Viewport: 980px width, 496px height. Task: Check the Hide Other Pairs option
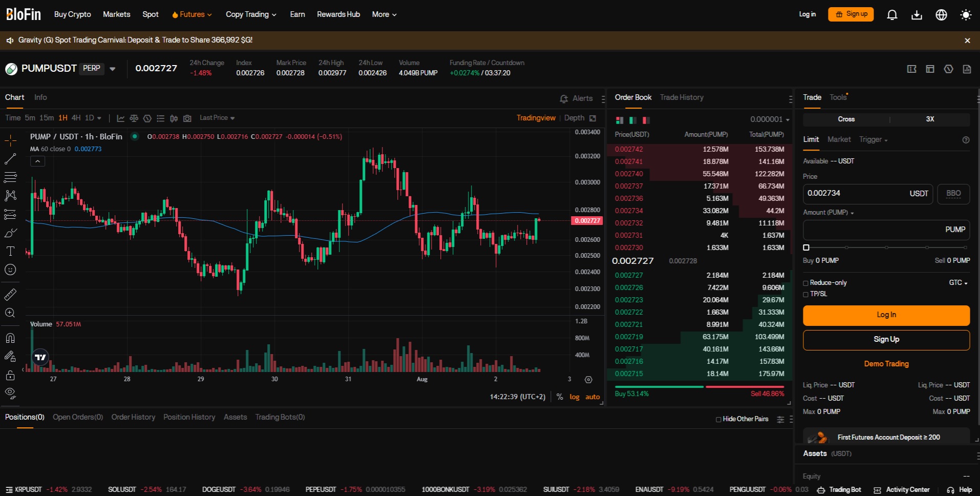pos(718,419)
